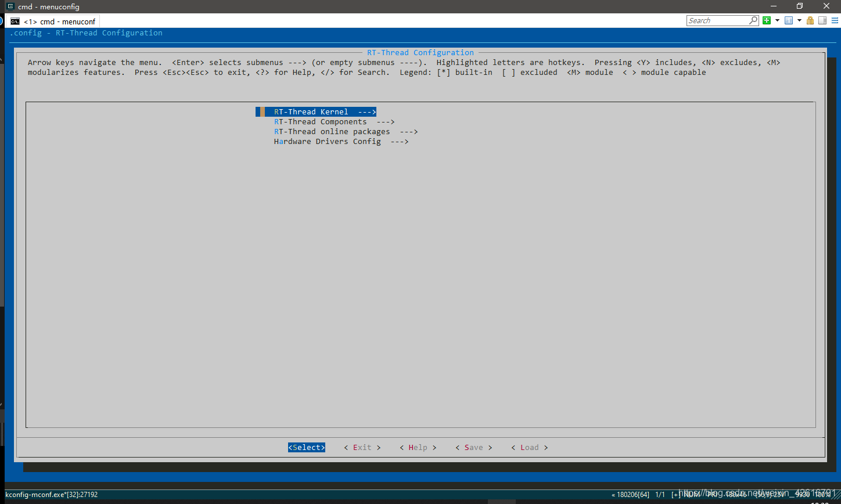This screenshot has height=504, width=841.
Task: Click the 'RT-Thread Configuration' dialog title
Action: 420,52
